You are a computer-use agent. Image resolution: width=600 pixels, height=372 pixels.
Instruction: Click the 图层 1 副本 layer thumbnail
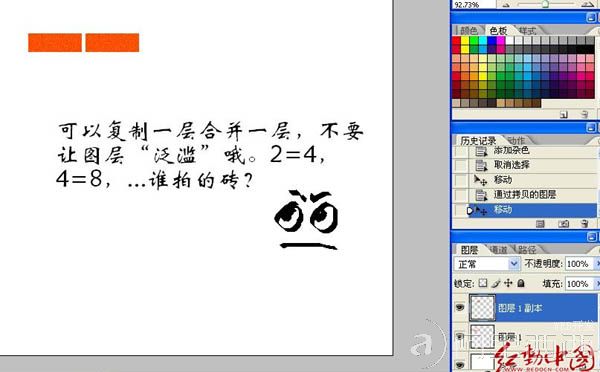point(482,308)
